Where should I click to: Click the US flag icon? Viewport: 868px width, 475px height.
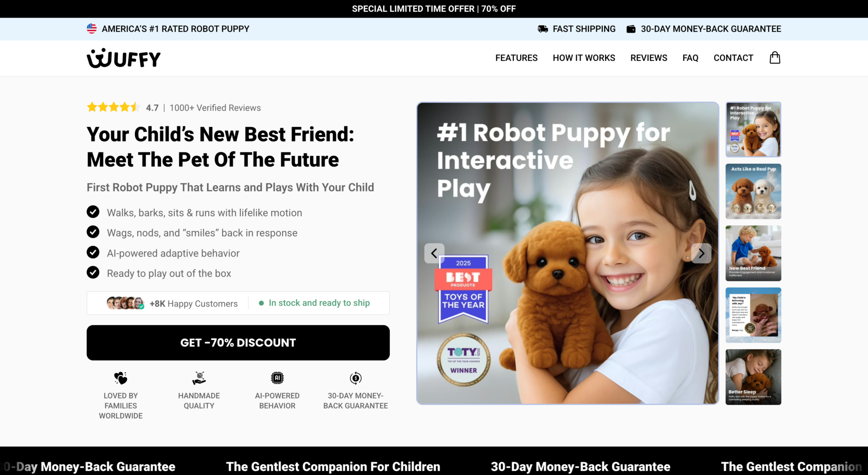pos(92,29)
